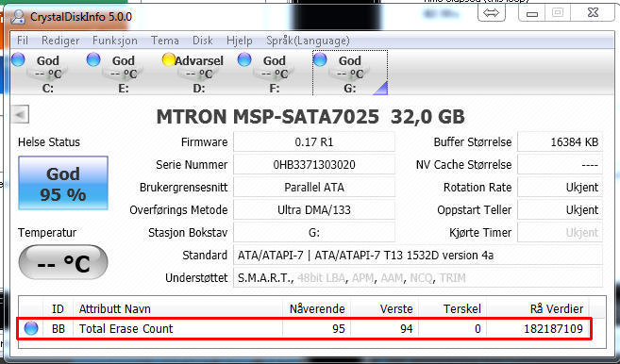Open the Disk menu
620x364 pixels.
(203, 41)
